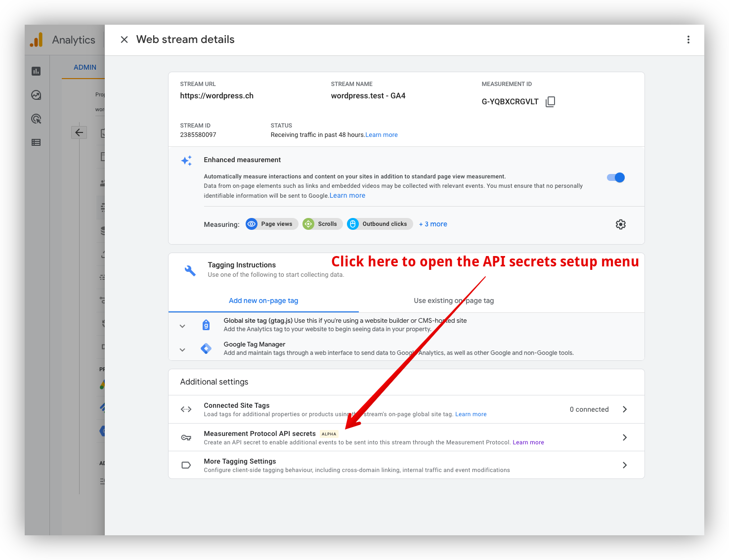The width and height of the screenshot is (729, 560).
Task: Expand the Global site tag section
Action: click(x=182, y=326)
